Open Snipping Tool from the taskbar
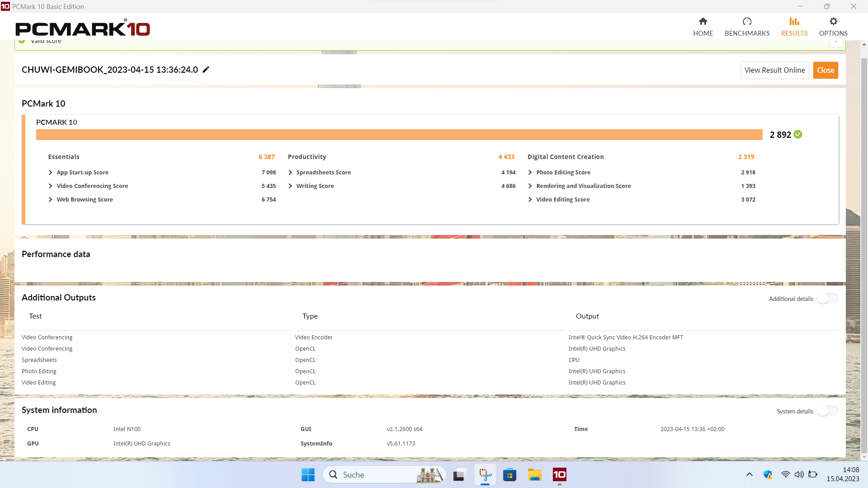Image resolution: width=868 pixels, height=488 pixels. point(485,474)
